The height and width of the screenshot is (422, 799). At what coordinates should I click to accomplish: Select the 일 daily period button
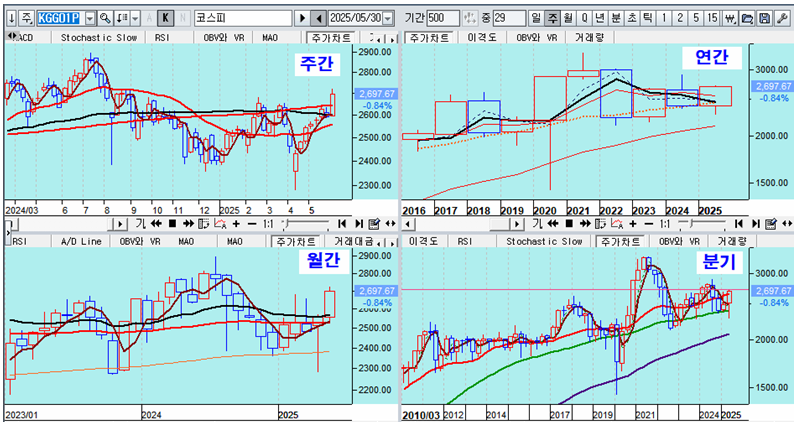(x=536, y=18)
